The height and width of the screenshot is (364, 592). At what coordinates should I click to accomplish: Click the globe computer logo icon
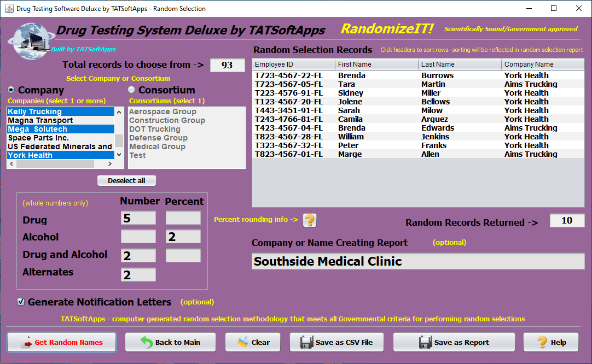tap(30, 41)
